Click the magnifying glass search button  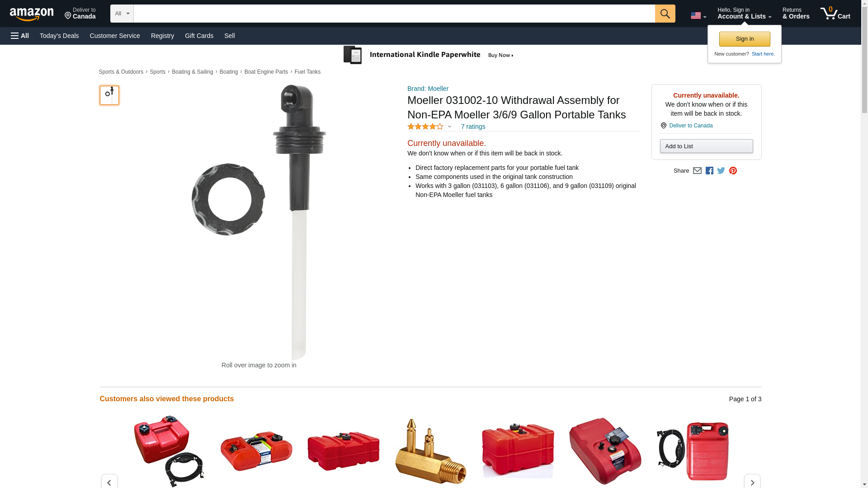coord(665,14)
